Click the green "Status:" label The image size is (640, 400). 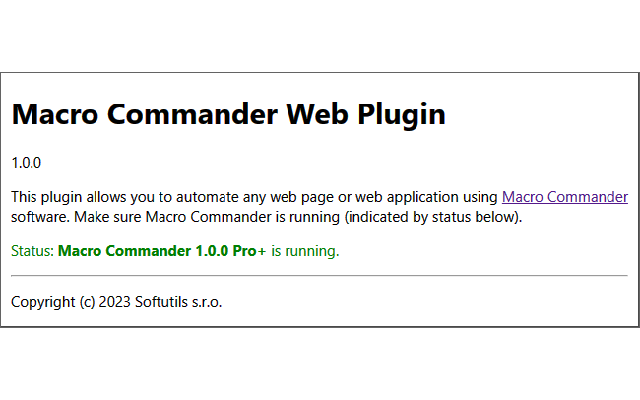32,251
